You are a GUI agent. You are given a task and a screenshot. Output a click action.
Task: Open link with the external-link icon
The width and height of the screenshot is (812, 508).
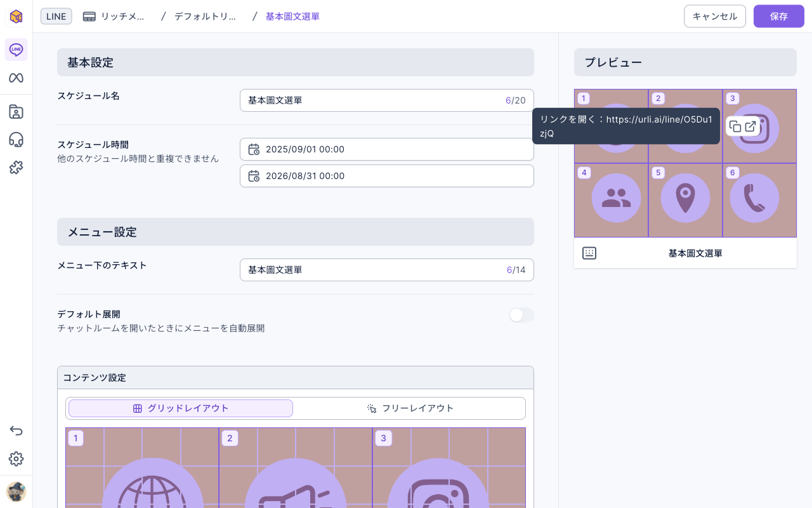point(750,126)
